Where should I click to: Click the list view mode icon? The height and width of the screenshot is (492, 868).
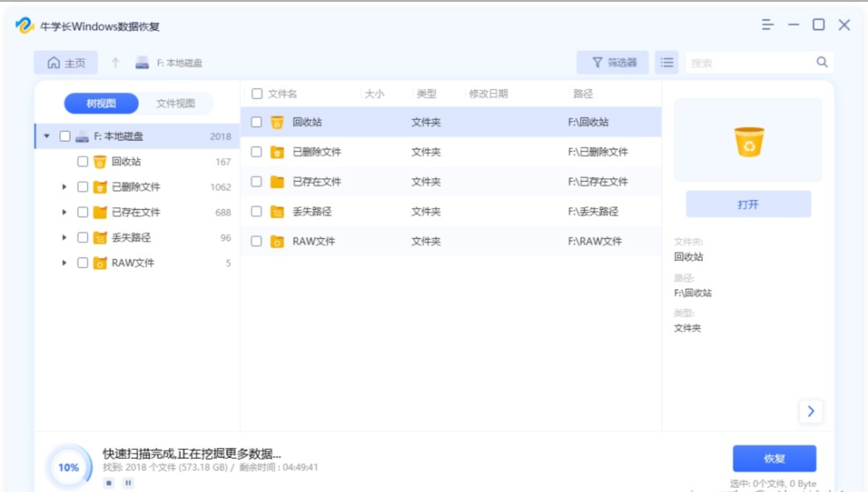(x=667, y=63)
